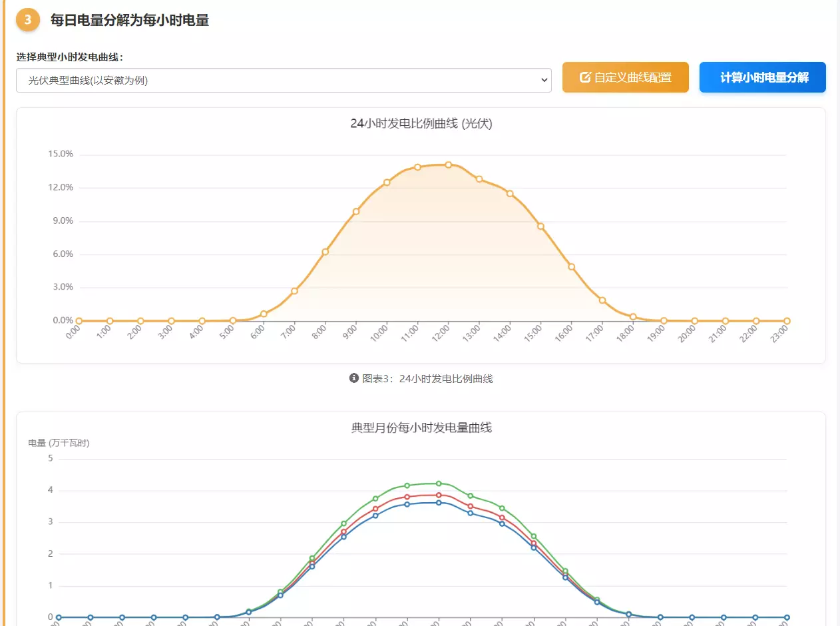
Task: Click the 23:00 data point on the orange curve
Action: coord(787,321)
